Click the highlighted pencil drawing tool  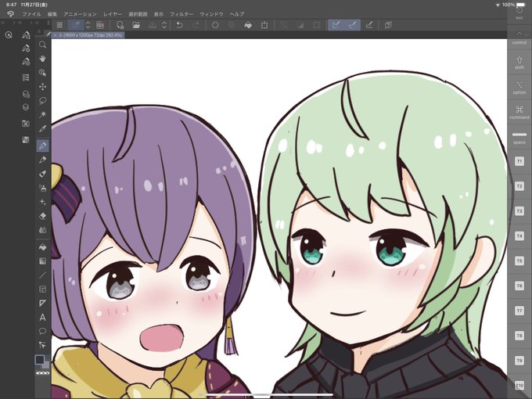coord(43,146)
